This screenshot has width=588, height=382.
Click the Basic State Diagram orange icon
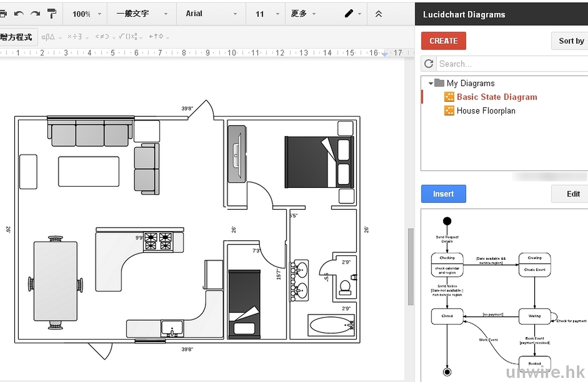[x=449, y=97]
